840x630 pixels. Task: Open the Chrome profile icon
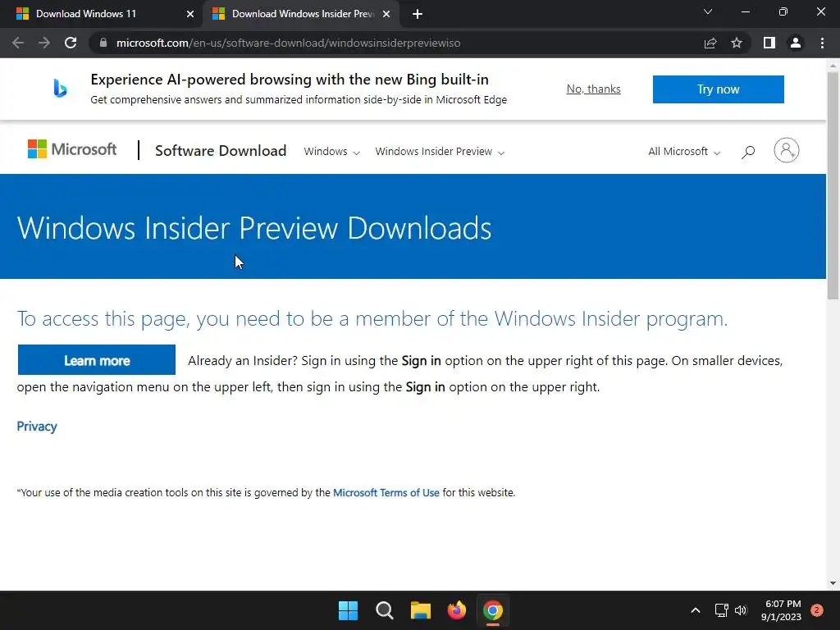pyautogui.click(x=796, y=43)
